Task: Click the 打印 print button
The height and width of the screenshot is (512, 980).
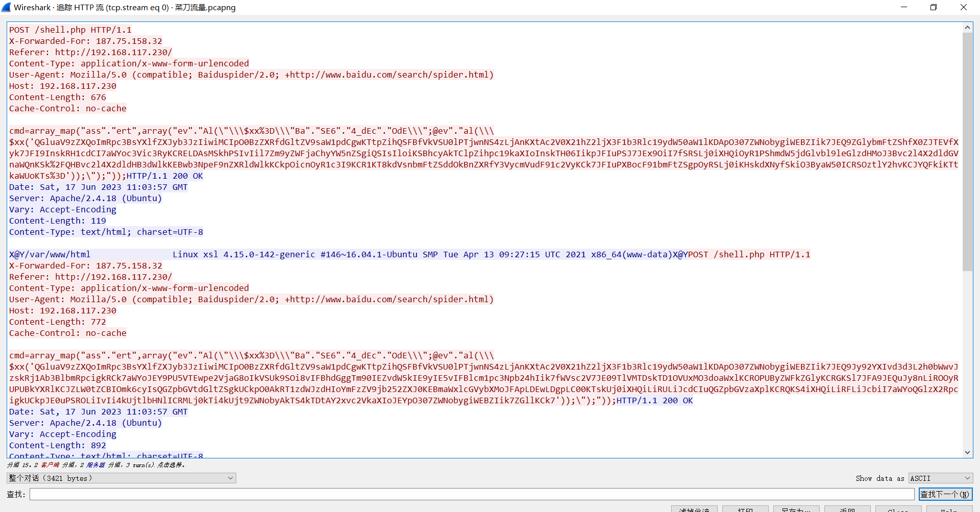Action: point(745,509)
